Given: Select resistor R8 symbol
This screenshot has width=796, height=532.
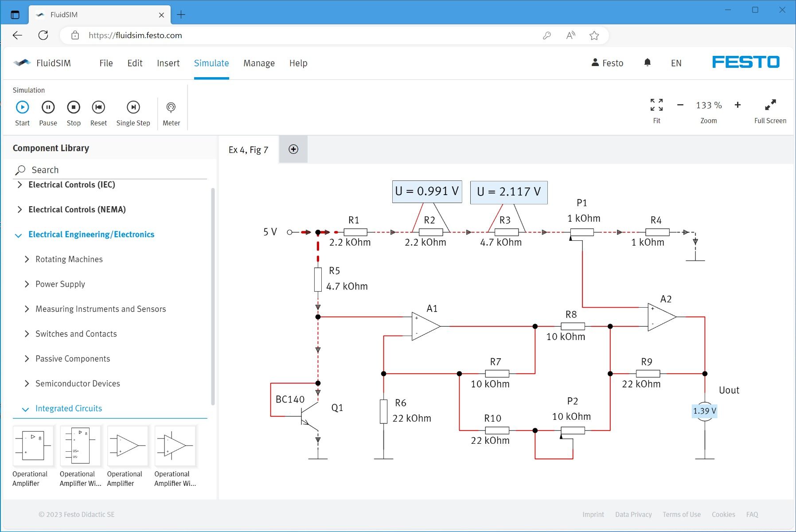Looking at the screenshot, I should point(573,326).
